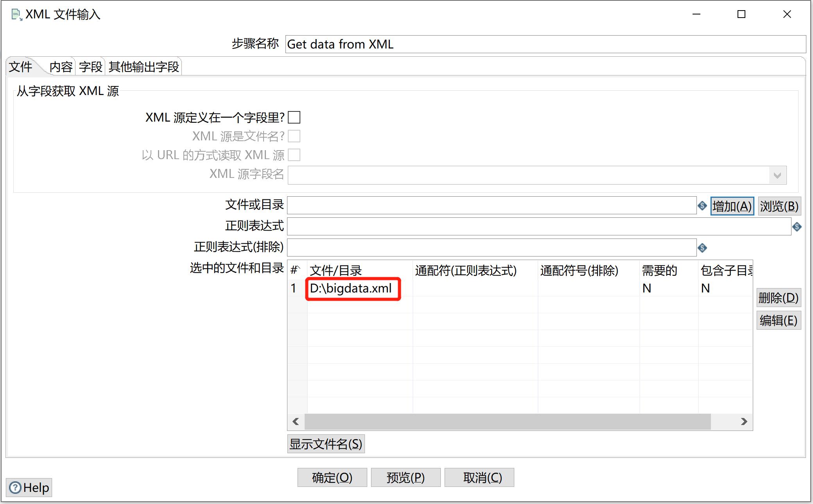Click the 显示文件名(S) button
Screen dimensions: 813x504
(326, 444)
